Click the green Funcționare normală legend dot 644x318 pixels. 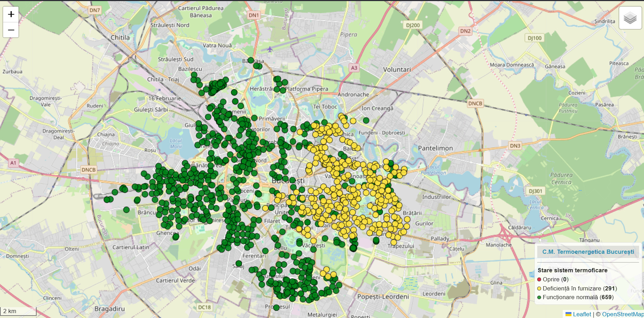pyautogui.click(x=539, y=297)
